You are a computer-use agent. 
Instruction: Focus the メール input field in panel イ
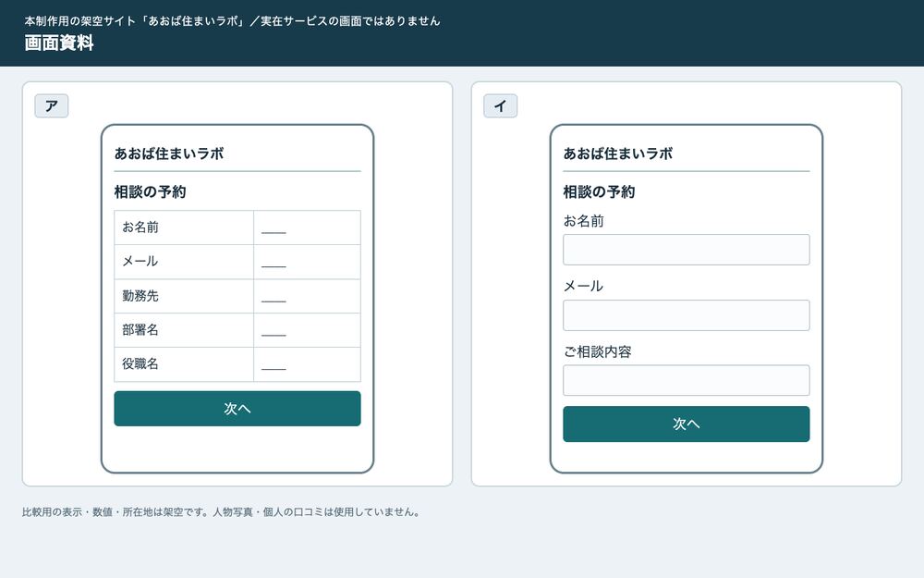[x=686, y=315]
